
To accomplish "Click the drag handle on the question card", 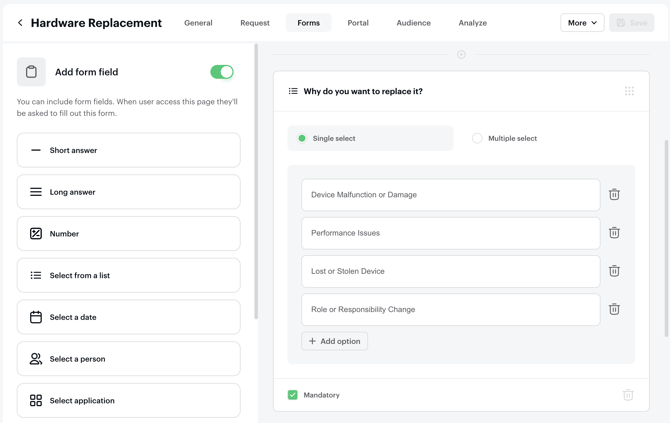I will coord(629,91).
